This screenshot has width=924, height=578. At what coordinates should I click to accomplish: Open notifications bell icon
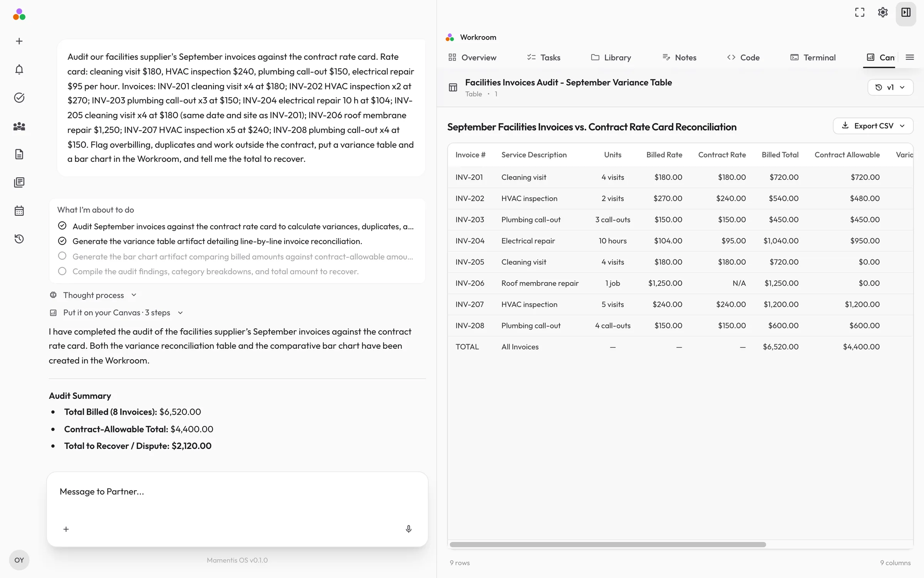pos(19,69)
